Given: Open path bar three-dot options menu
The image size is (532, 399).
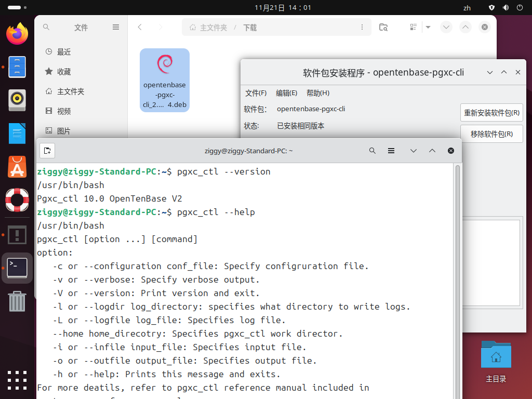Looking at the screenshot, I should [362, 27].
